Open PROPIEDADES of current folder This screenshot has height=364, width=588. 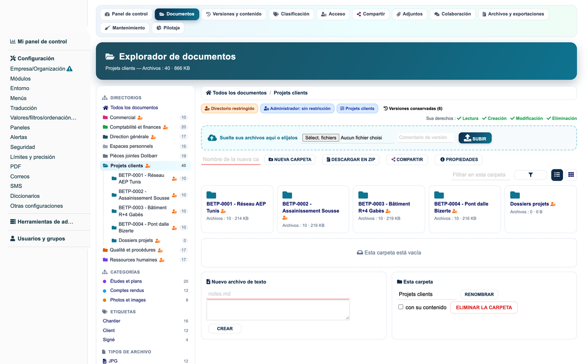pyautogui.click(x=459, y=160)
